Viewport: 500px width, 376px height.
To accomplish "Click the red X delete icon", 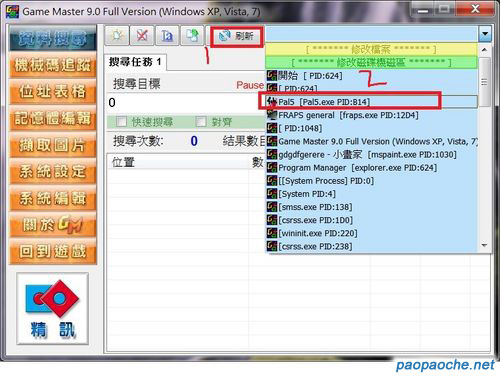I will click(142, 35).
